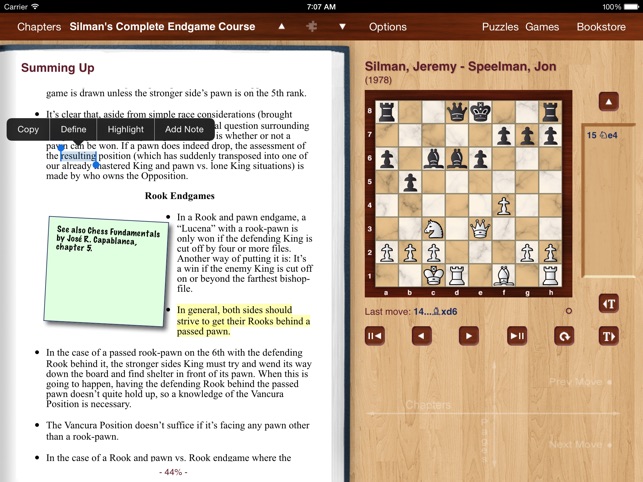This screenshot has height=482, width=643.
Task: Tap the black pawn on a6
Action: coord(387,158)
